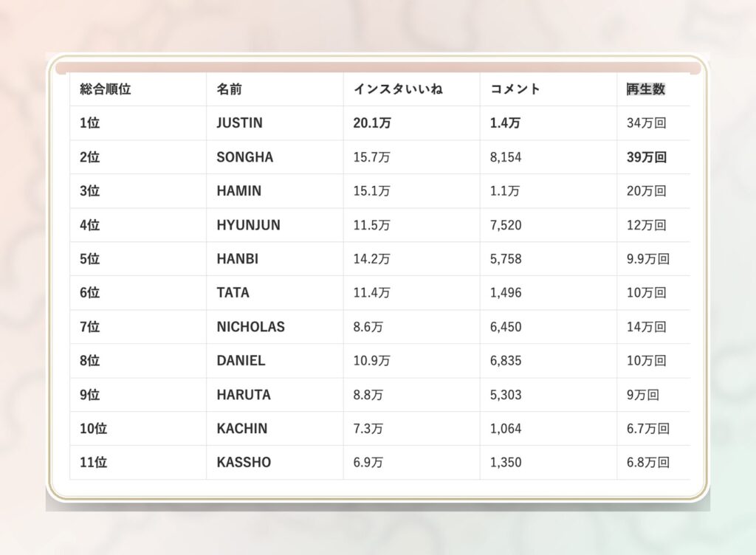This screenshot has height=555, width=756.
Task: Select the SONGHA name cell
Action: [244, 157]
